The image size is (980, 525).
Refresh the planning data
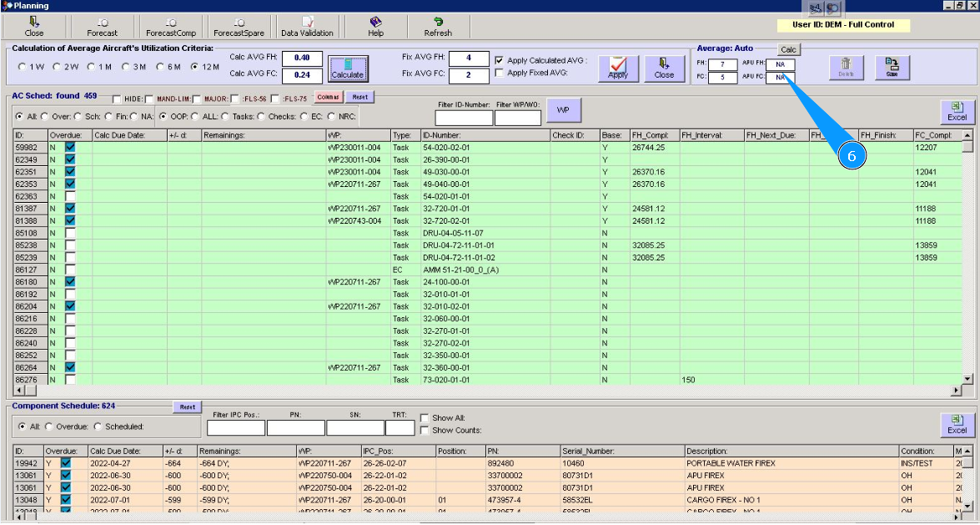click(438, 26)
